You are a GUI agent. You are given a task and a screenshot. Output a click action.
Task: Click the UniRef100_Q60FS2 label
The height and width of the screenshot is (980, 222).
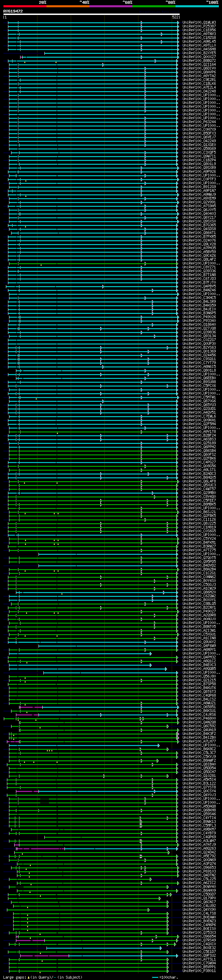(x=199, y=455)
